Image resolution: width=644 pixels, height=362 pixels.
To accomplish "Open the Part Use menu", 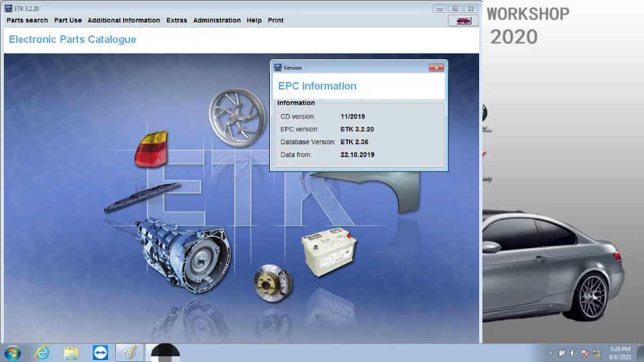I will coord(68,20).
